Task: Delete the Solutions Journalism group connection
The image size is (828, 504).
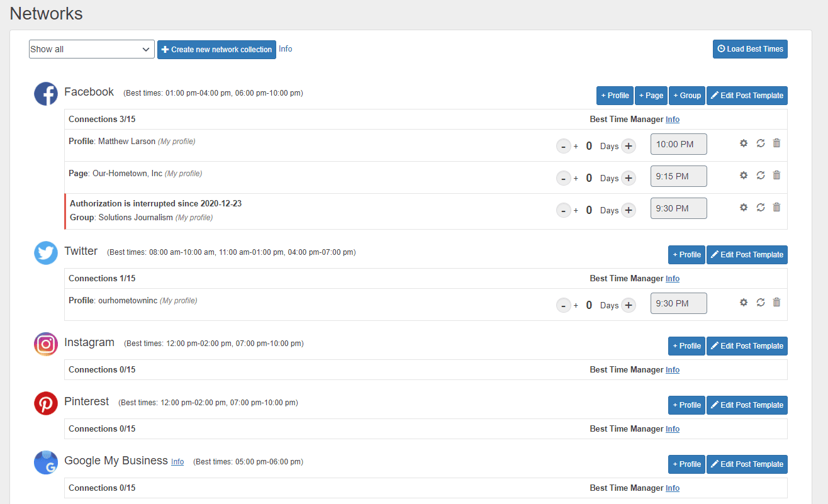Action: click(776, 207)
